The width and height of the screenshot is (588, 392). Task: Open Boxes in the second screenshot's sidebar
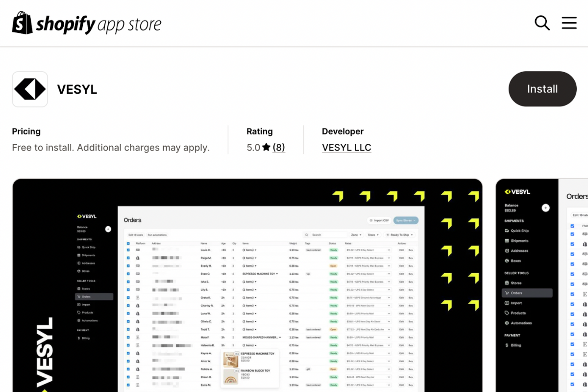[513, 261]
